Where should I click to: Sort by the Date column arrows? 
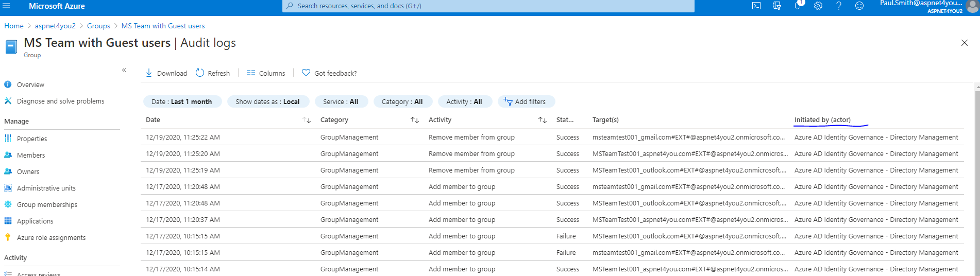tap(307, 120)
